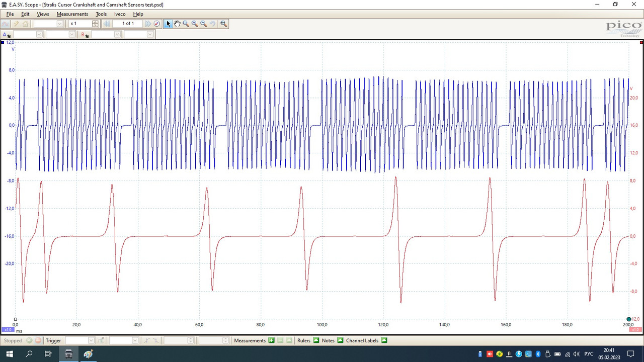Click the blue Channel A axis handle
Viewport: 644px width, 362px height.
(x=3, y=43)
